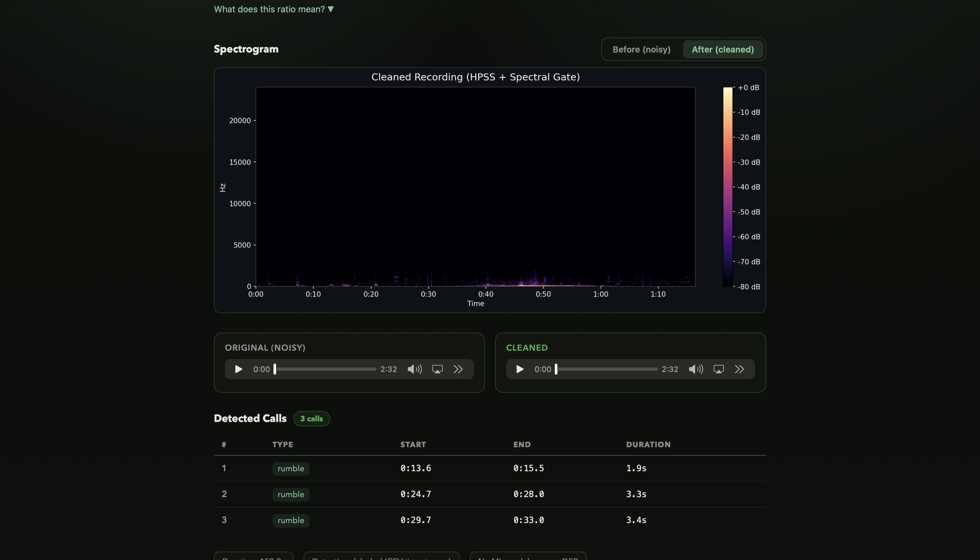Click the cleaned audio progress bar

click(x=607, y=369)
